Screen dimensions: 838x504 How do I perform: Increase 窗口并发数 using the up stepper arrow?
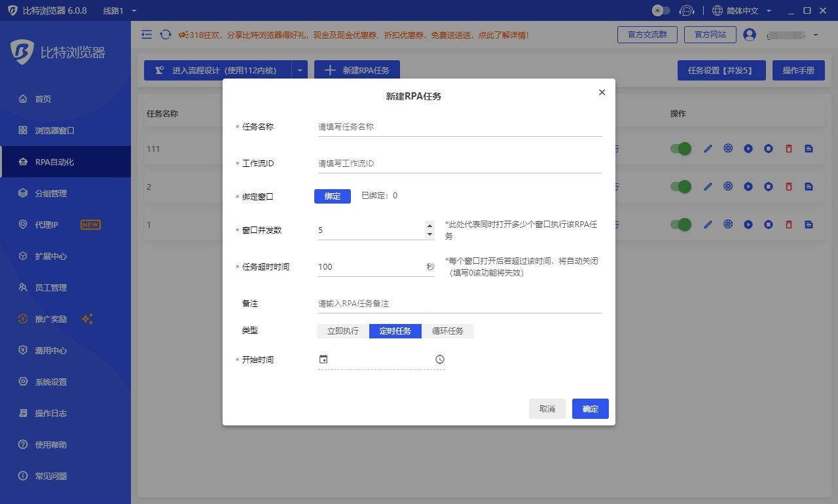point(429,225)
